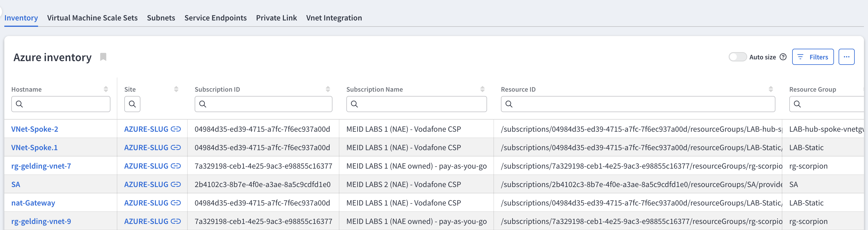Click the bookmark icon beside Azure inventory
Screen dimensions: 868x230
[104, 57]
